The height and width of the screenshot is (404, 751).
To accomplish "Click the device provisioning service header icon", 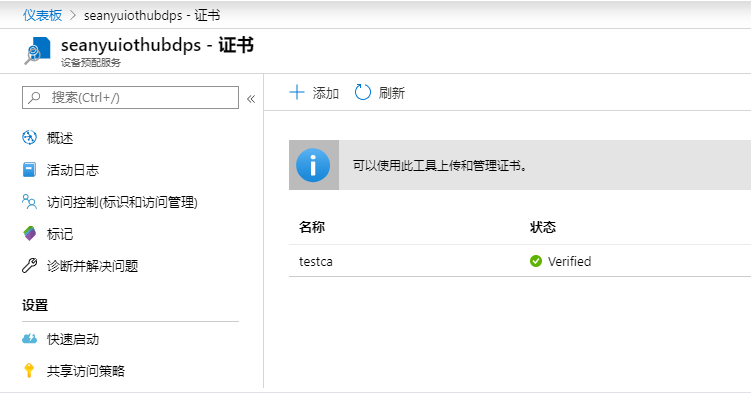I will 37,51.
